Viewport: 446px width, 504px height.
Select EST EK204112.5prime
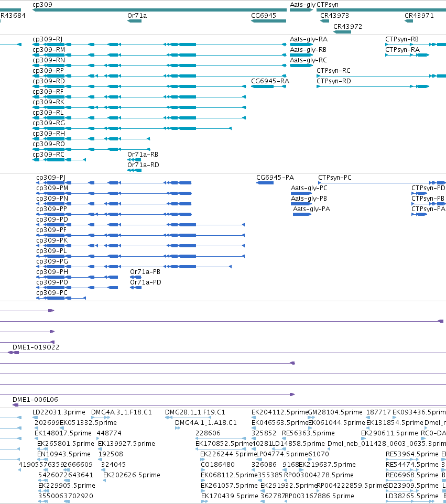click(254, 418)
